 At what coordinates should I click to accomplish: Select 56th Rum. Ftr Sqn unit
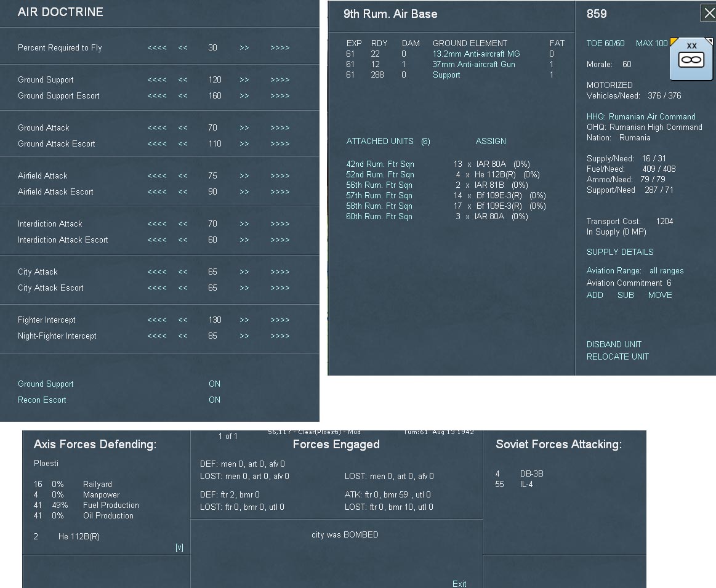click(x=379, y=185)
